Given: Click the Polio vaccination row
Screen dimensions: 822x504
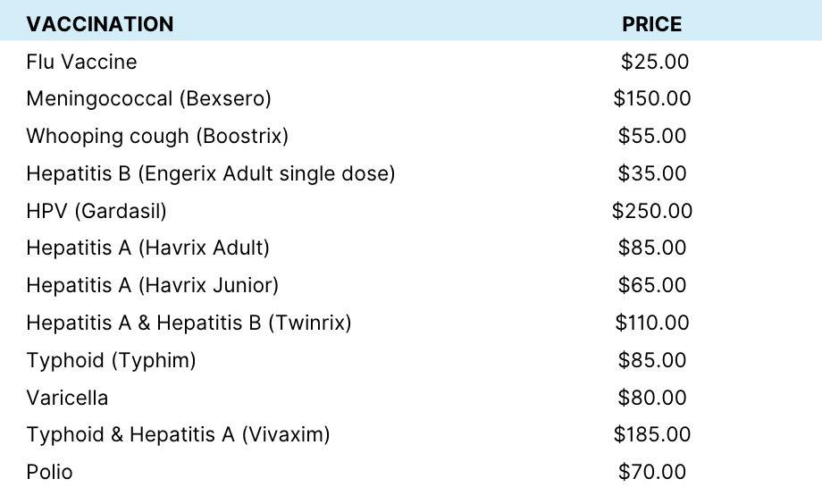Looking at the screenshot, I should point(411,472).
